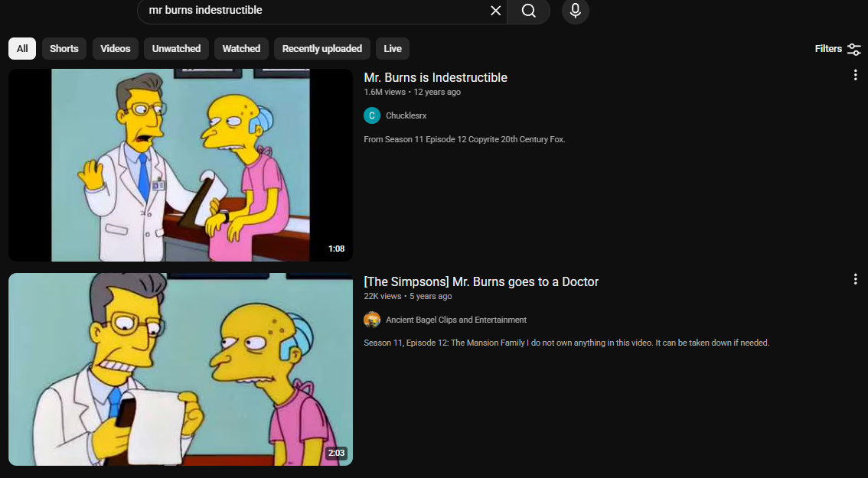Click the magnifying glass search button
868x478 pixels.
click(x=529, y=11)
